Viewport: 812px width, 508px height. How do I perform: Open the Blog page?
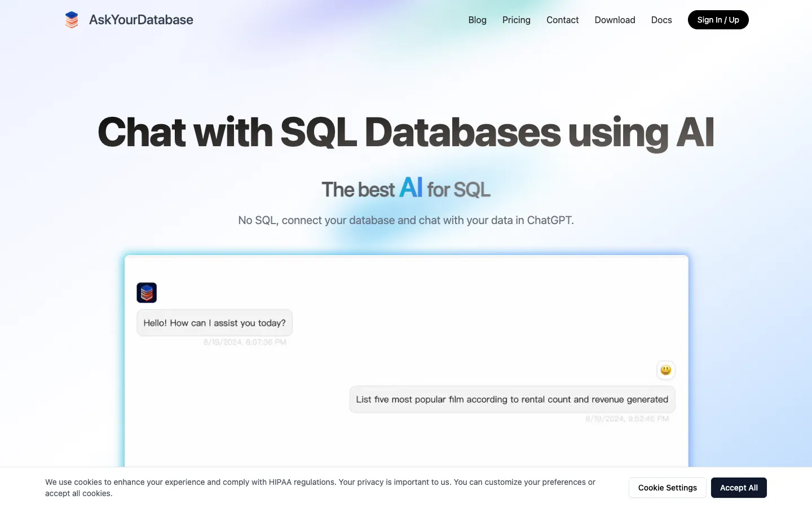click(477, 20)
